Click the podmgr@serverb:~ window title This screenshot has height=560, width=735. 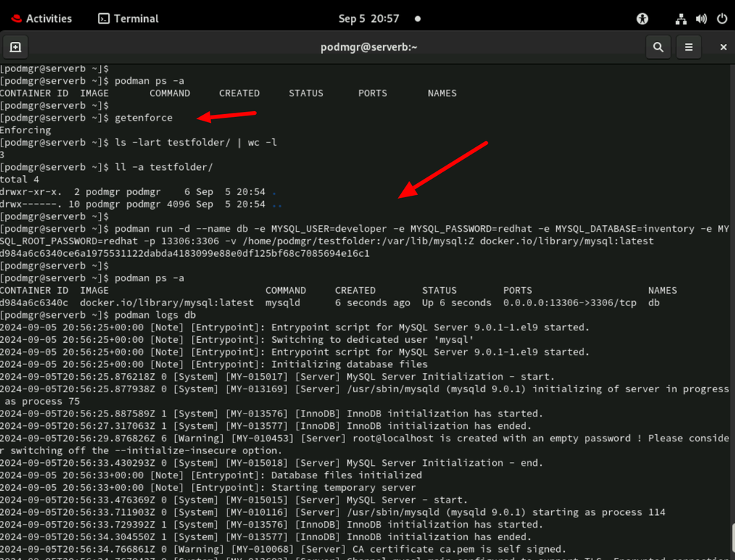coord(369,47)
